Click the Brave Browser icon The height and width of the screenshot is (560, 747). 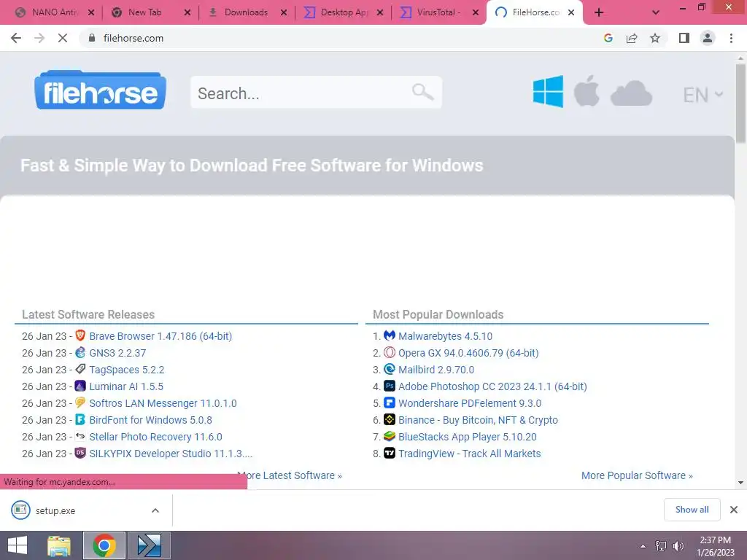click(x=80, y=335)
